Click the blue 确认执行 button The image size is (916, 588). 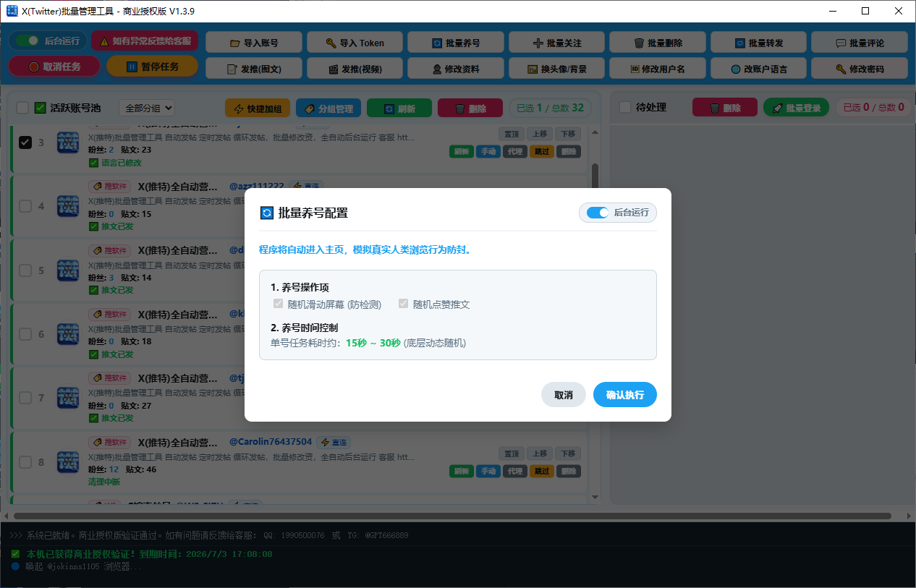click(625, 395)
